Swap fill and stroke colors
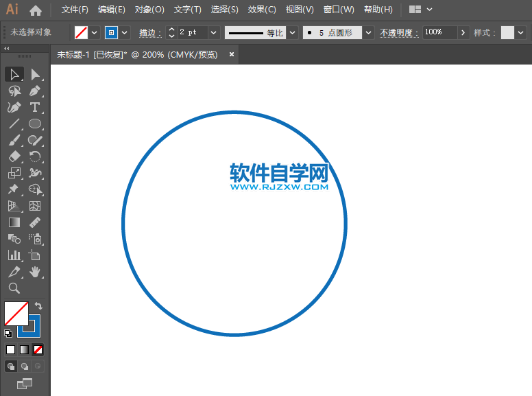The width and height of the screenshot is (532, 396). click(x=38, y=305)
